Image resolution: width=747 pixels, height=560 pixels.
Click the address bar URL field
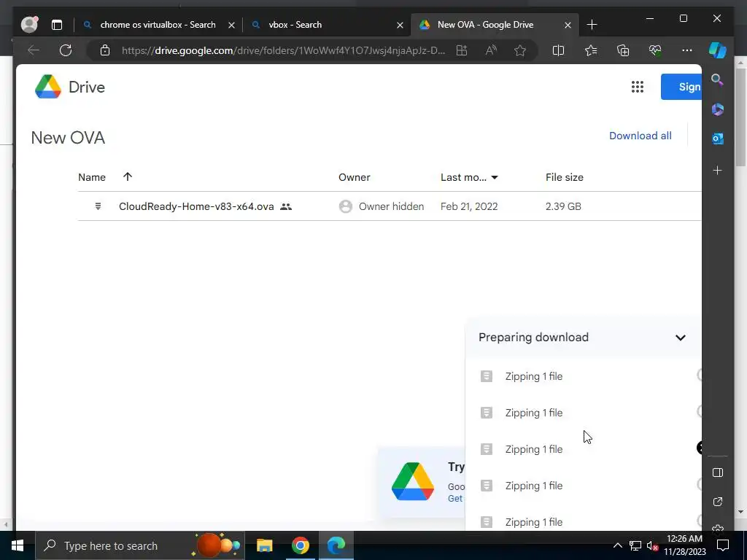(283, 50)
